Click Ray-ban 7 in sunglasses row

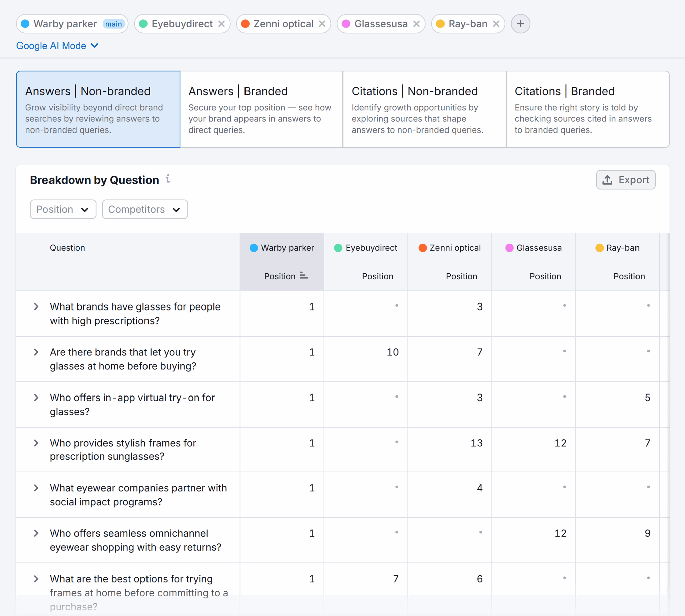[x=648, y=443]
